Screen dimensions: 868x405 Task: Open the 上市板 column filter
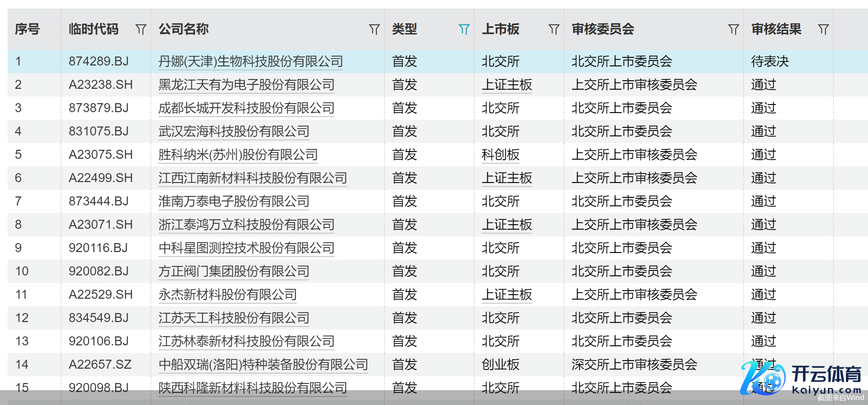tap(554, 30)
